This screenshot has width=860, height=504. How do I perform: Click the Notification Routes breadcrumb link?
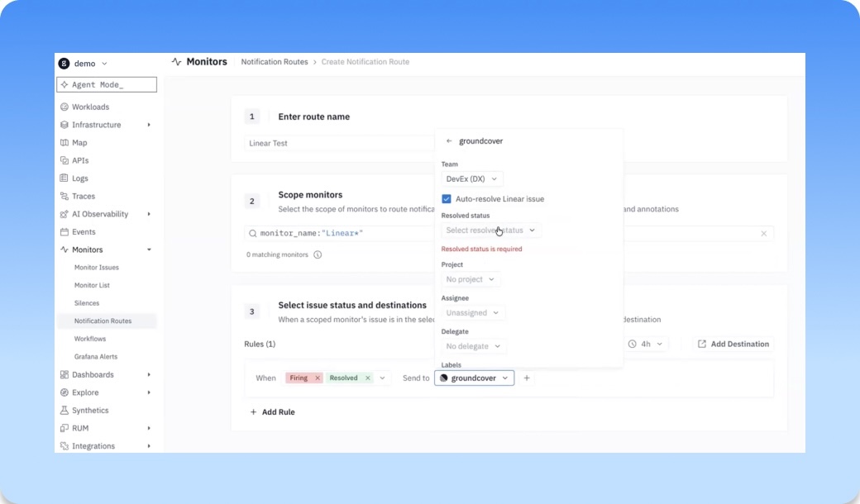point(275,62)
